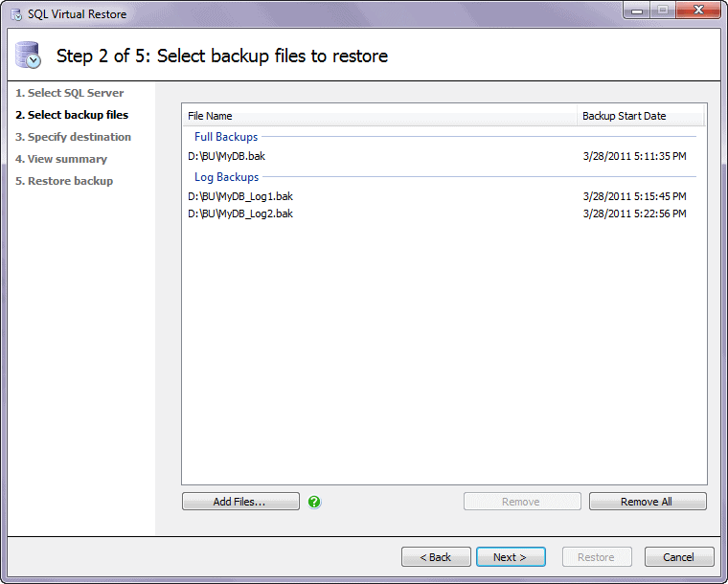Minimize the SQL Virtual Restore window
The image size is (728, 584).
click(637, 11)
